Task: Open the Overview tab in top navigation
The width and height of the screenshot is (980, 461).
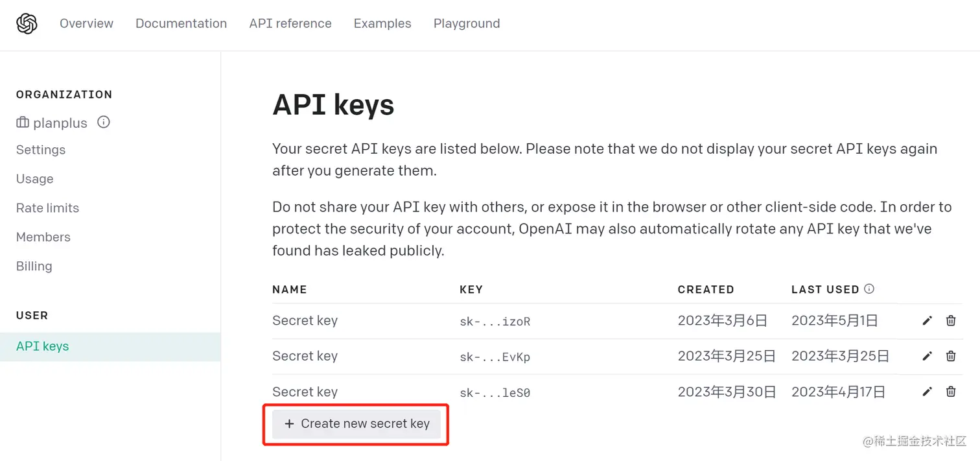Action: point(86,23)
